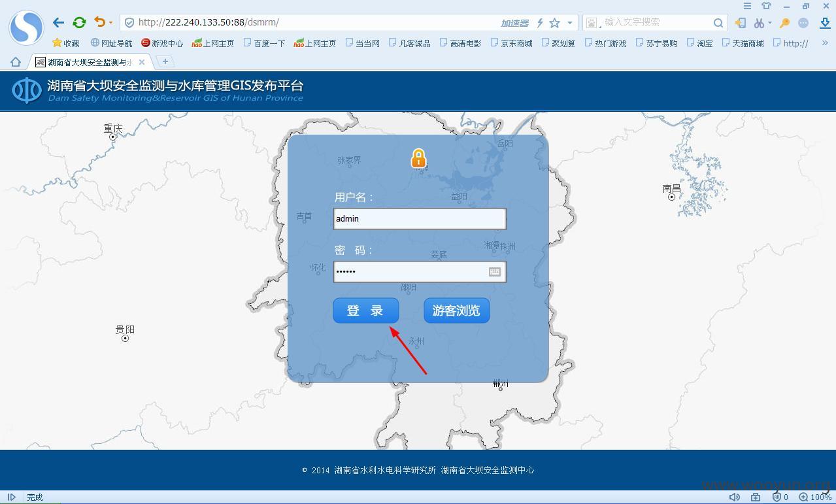Click the golden padlock icon
This screenshot has width=836, height=504.
pos(418,158)
